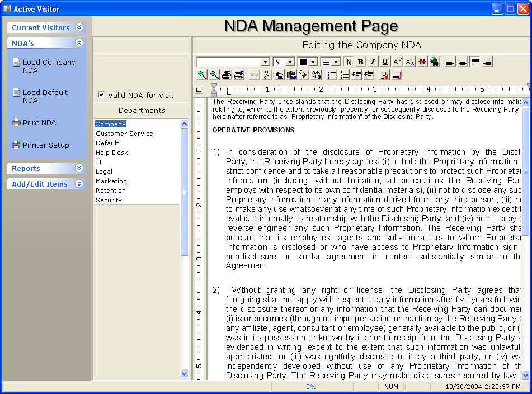Open Find with flashlight icon
This screenshot has height=394, width=532.
[x=304, y=75]
